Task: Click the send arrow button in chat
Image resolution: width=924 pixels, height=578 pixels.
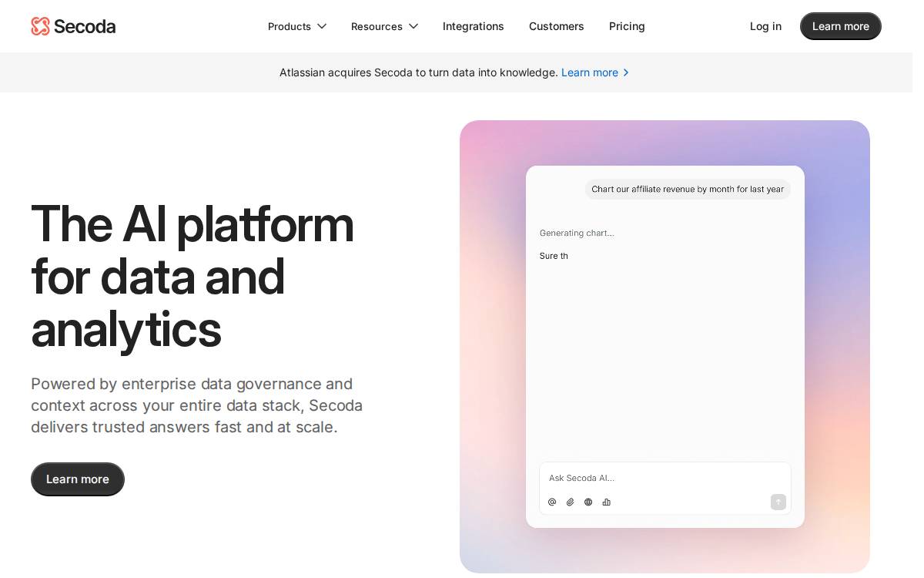Action: click(778, 502)
